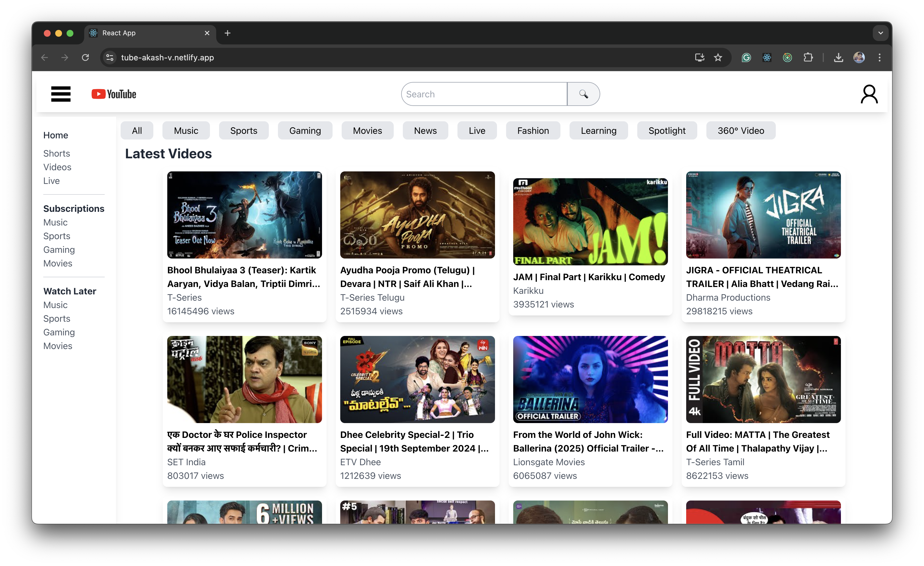Screen dimensions: 924x566
Task: Select the News category chip
Action: (425, 131)
